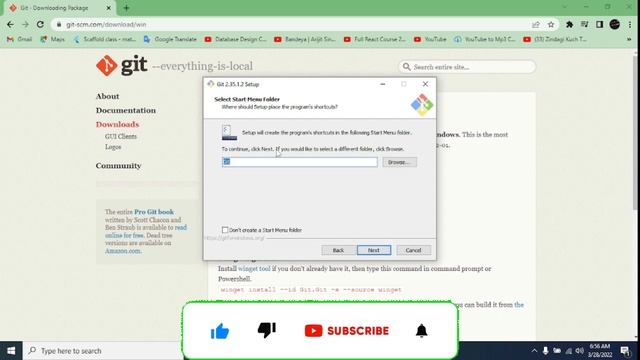The height and width of the screenshot is (360, 640).
Task: Toggle Don't create a Start Menu folder
Action: click(x=225, y=230)
